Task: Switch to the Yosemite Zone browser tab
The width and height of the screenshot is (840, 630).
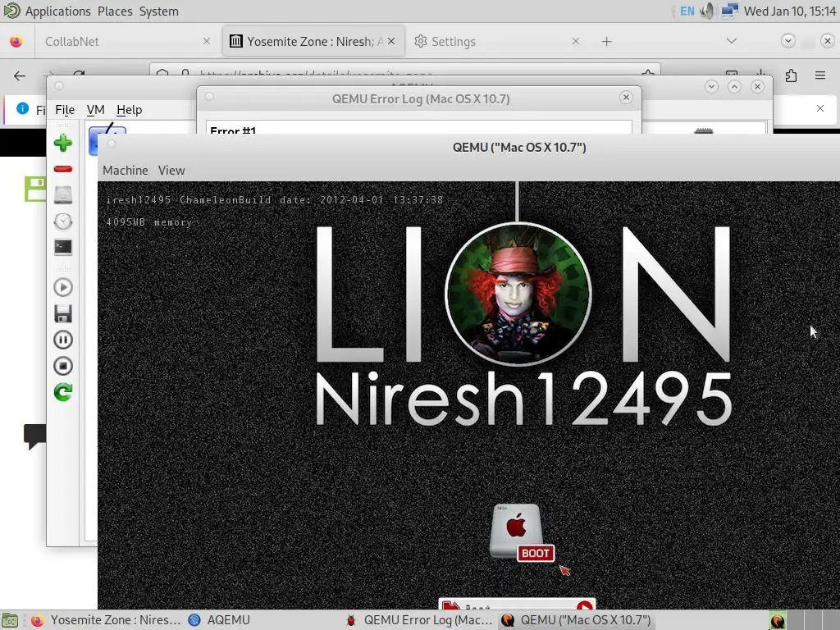Action: 314,41
